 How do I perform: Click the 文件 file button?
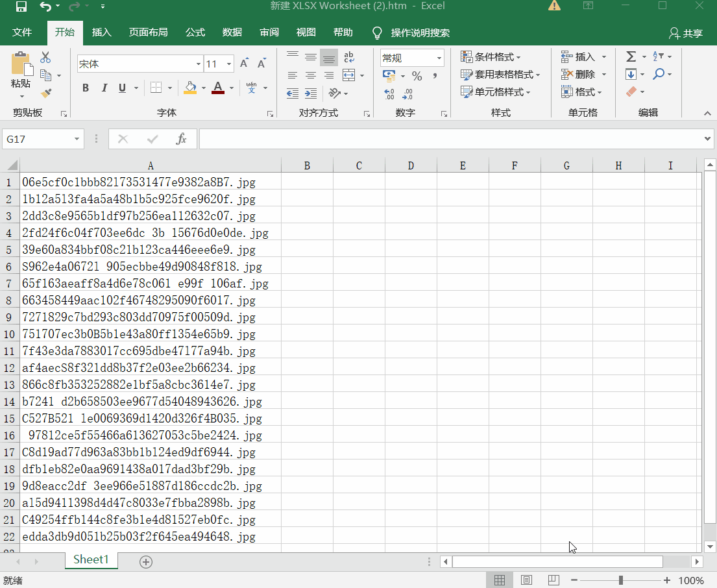coord(22,32)
